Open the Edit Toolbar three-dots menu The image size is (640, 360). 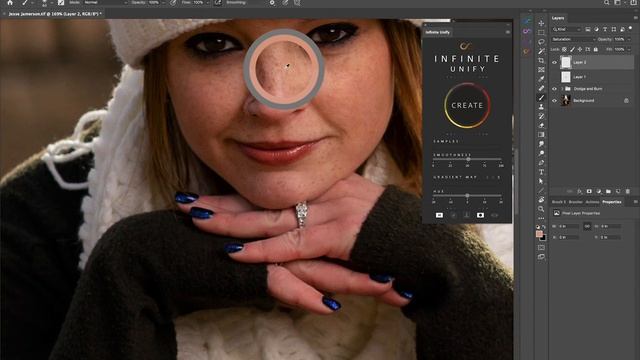click(541, 218)
